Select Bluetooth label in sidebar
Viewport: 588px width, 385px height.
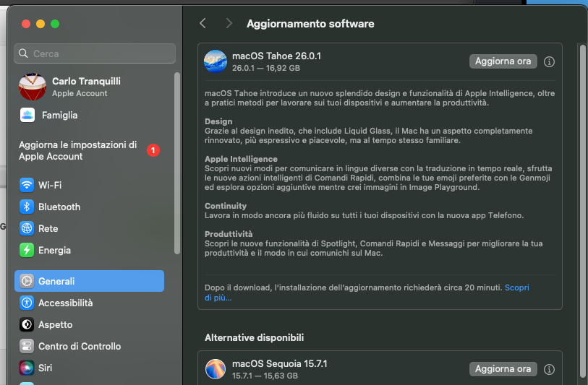point(59,207)
